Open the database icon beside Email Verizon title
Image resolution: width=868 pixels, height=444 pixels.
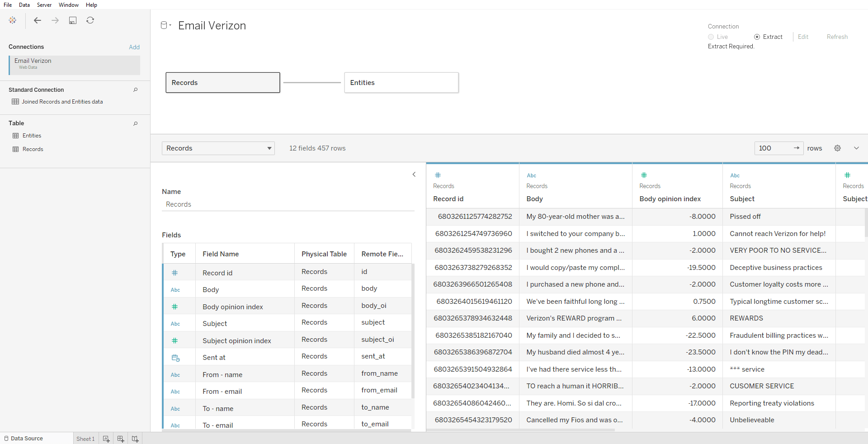pyautogui.click(x=166, y=25)
